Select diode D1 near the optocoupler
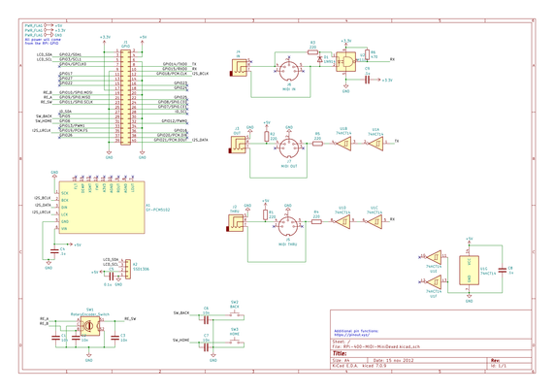The image size is (554, 392). tap(320, 59)
